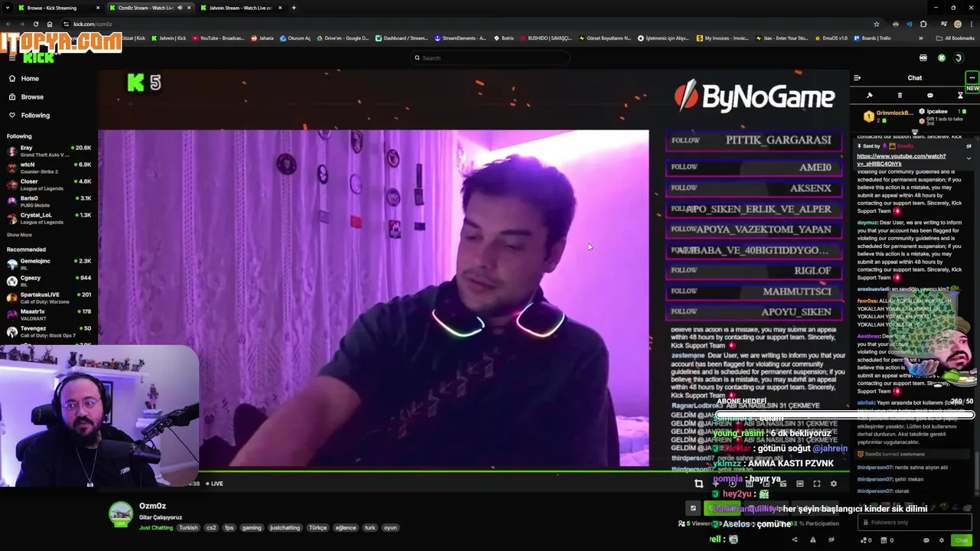This screenshot has height=551, width=980.
Task: Expand Show More in Following list
Action: pos(19,235)
